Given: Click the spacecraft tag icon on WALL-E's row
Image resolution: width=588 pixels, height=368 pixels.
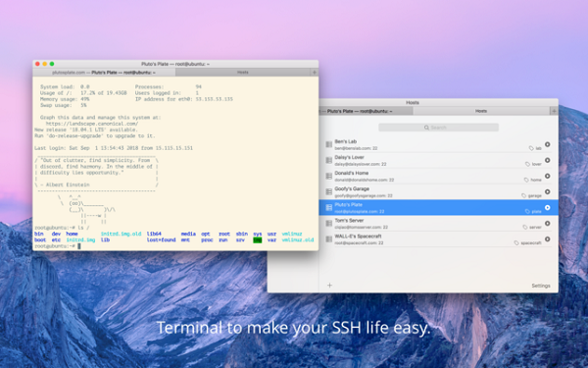Looking at the screenshot, I should coord(516,243).
